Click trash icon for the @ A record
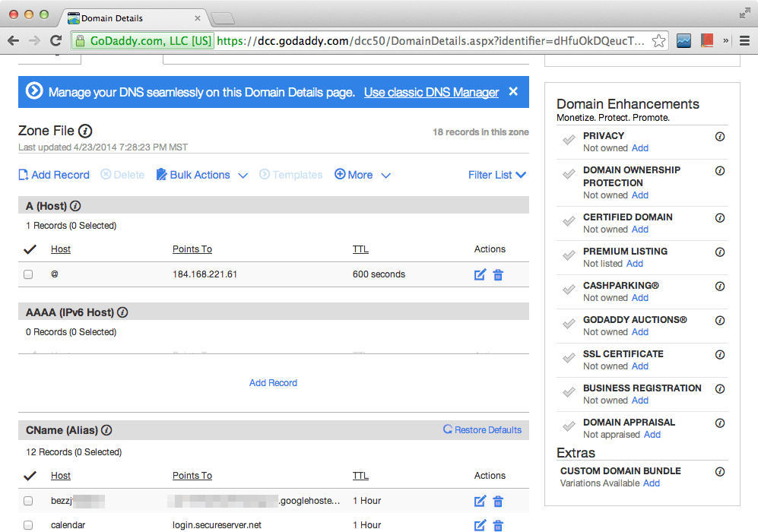This screenshot has height=532, width=758. 498,274
